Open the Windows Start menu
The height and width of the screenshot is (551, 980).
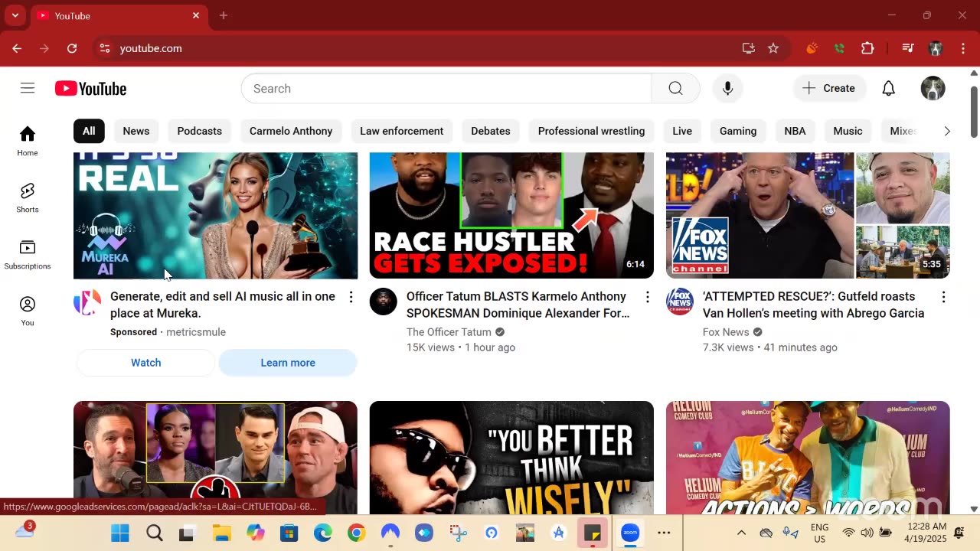(120, 533)
